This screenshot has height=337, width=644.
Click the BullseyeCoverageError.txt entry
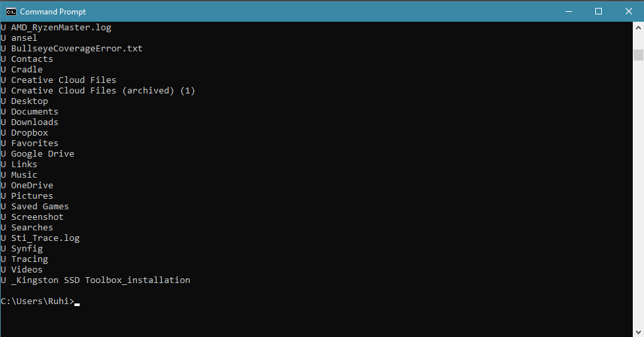click(72, 49)
